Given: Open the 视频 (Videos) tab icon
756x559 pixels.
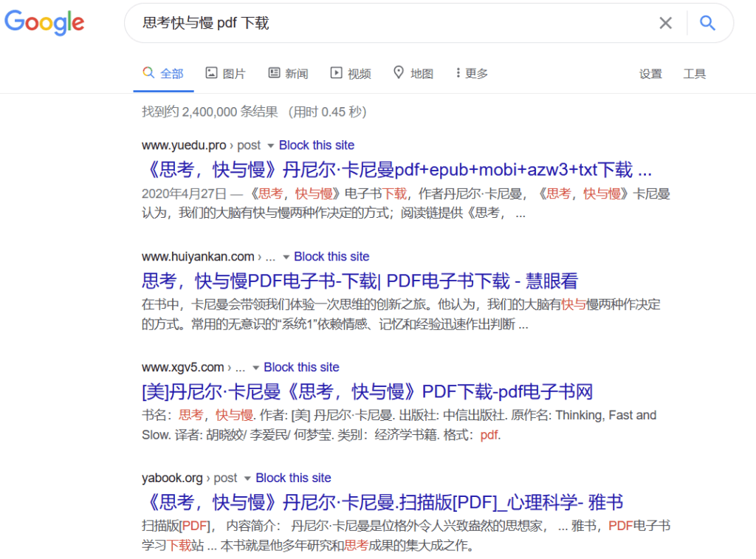Looking at the screenshot, I should click(336, 73).
